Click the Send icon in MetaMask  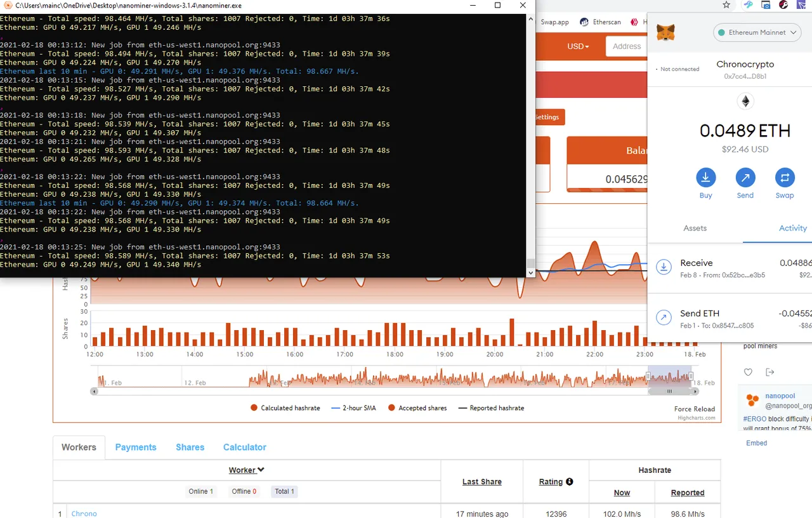[x=745, y=177]
